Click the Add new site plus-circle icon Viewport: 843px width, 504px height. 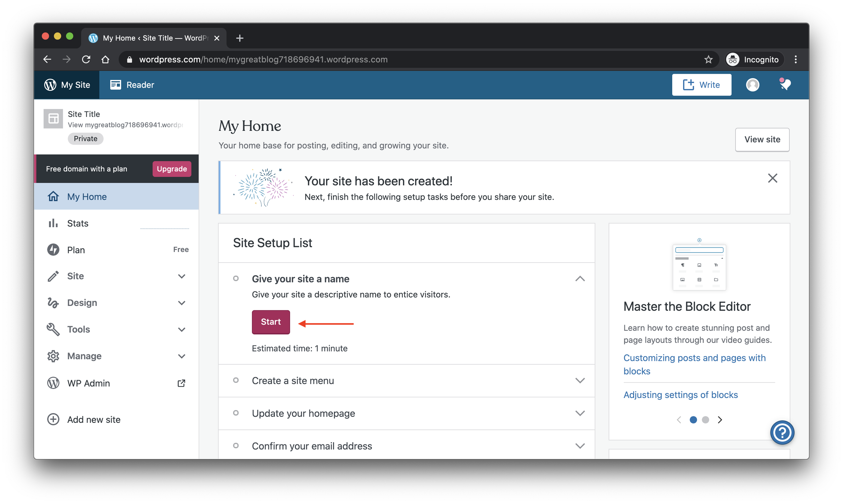click(x=53, y=419)
